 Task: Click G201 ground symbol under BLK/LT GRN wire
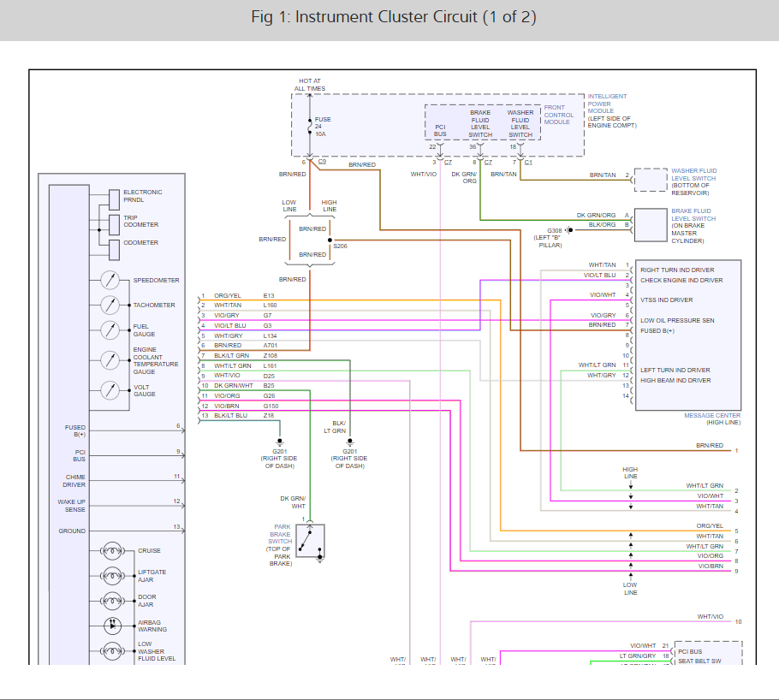pyautogui.click(x=350, y=442)
